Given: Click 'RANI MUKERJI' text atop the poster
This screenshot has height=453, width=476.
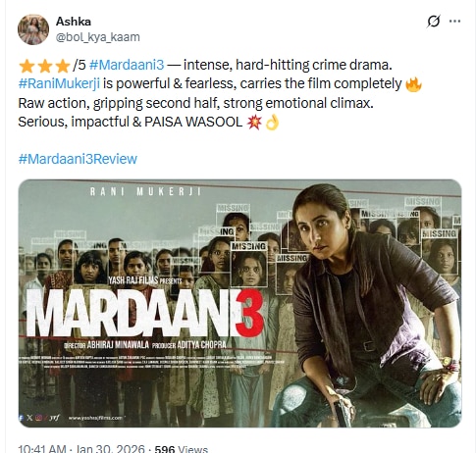Looking at the screenshot, I should coord(145,191).
